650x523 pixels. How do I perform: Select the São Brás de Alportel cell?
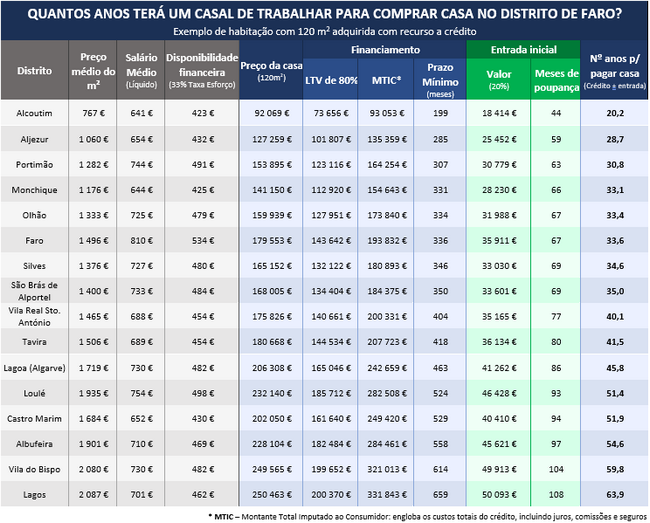pyautogui.click(x=35, y=291)
